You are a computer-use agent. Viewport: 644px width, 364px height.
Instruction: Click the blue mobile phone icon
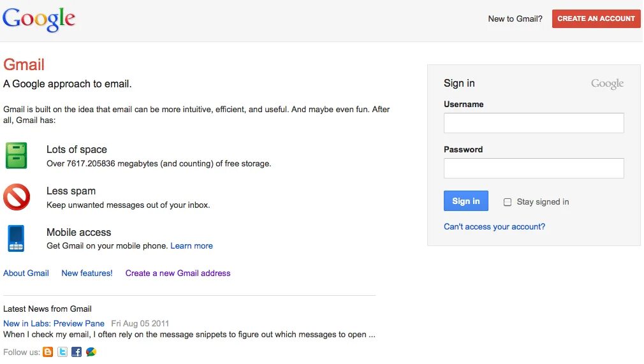tap(17, 238)
